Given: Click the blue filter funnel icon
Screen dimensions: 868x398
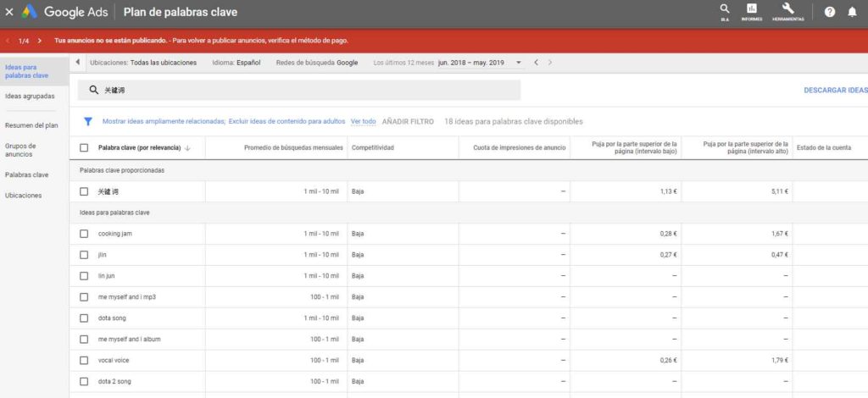Looking at the screenshot, I should (x=87, y=122).
